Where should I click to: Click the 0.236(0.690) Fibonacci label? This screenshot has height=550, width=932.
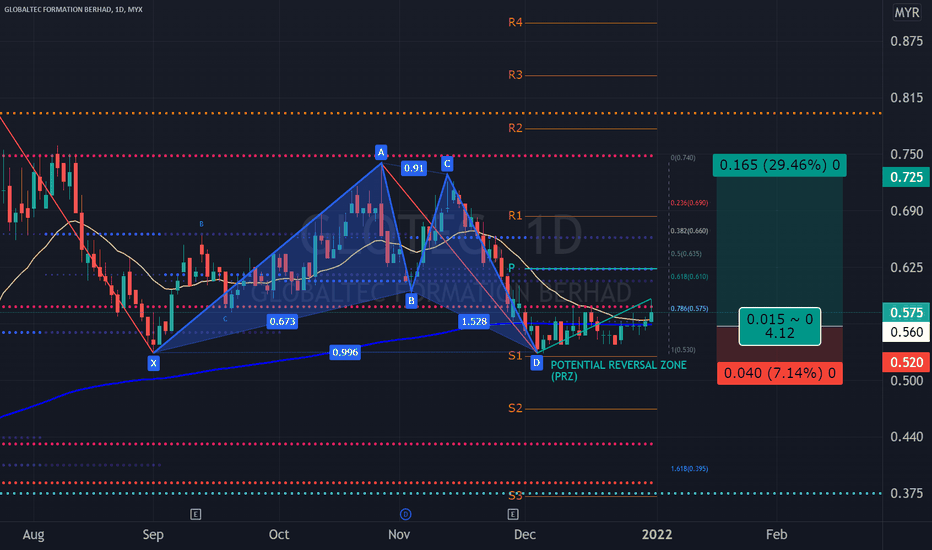(689, 203)
